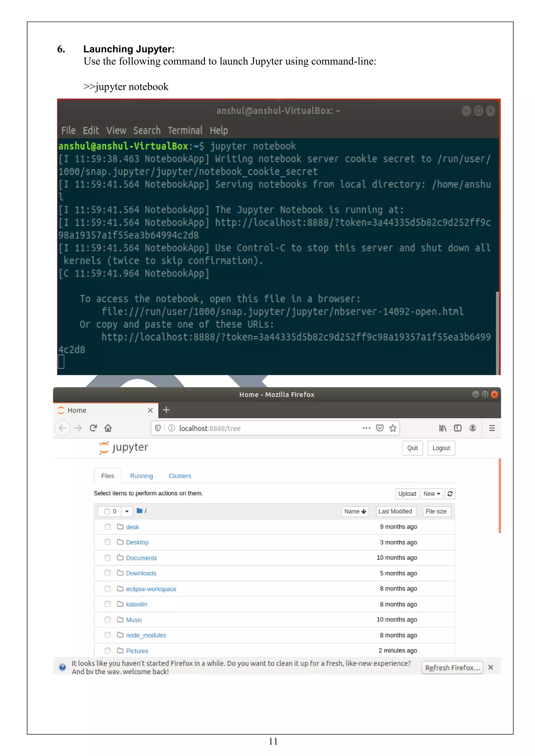Switch to the Running tab

pos(141,476)
